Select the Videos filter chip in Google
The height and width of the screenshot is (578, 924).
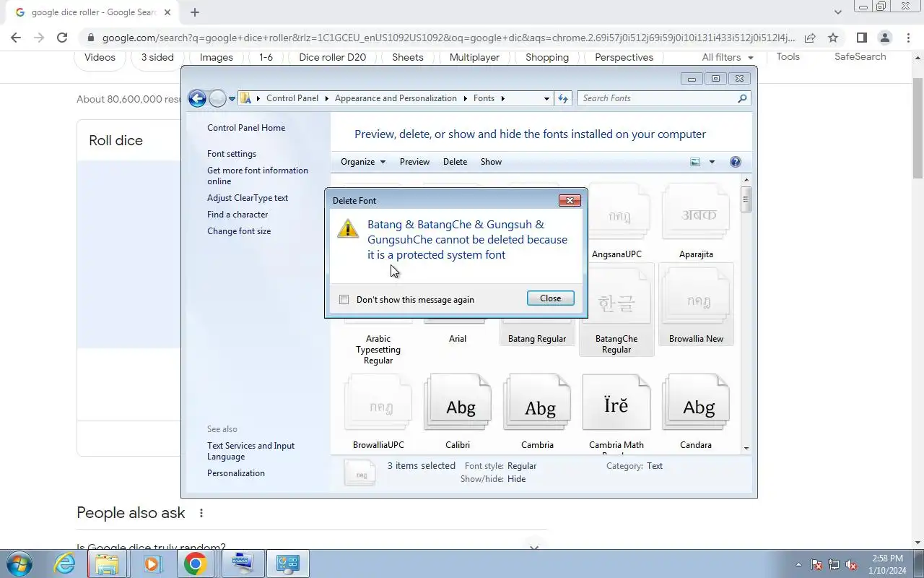tap(100, 57)
